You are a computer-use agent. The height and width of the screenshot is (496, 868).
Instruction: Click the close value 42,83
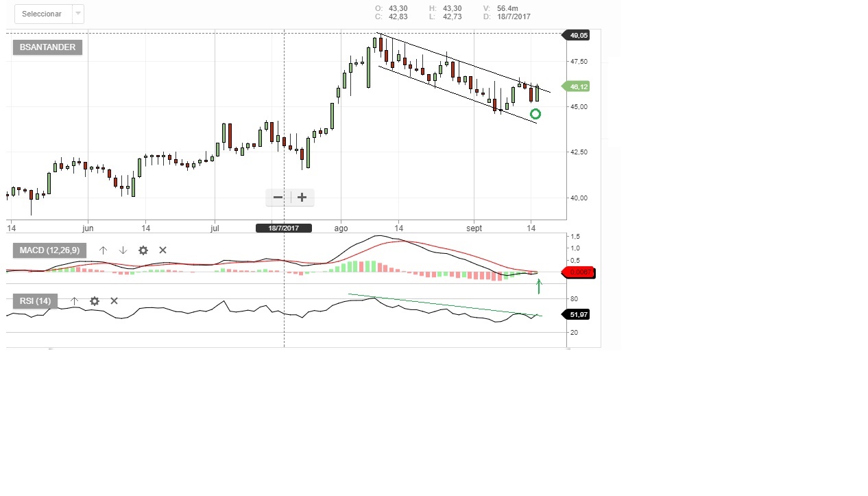pos(398,16)
